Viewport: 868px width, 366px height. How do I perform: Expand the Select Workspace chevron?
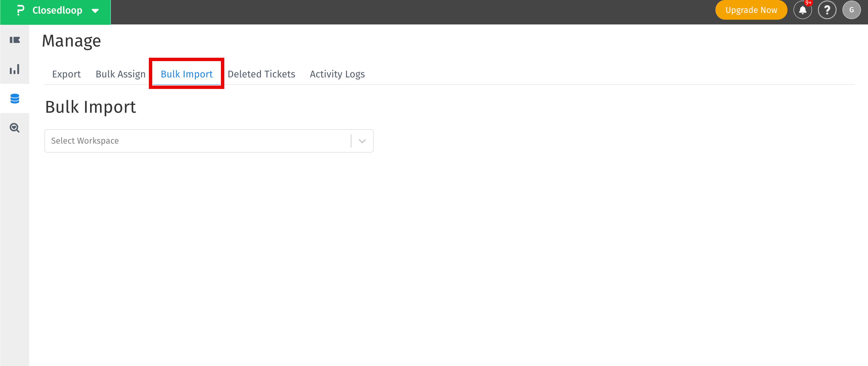pyautogui.click(x=362, y=141)
